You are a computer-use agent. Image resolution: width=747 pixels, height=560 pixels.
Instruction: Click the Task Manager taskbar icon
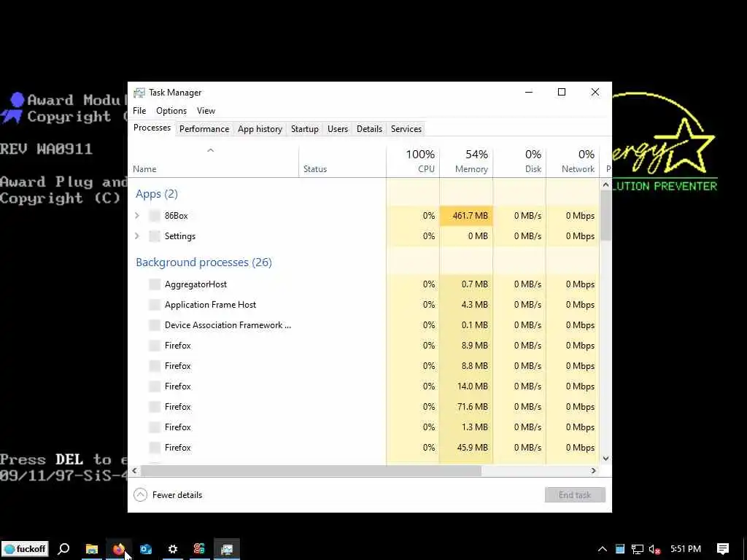coord(226,549)
